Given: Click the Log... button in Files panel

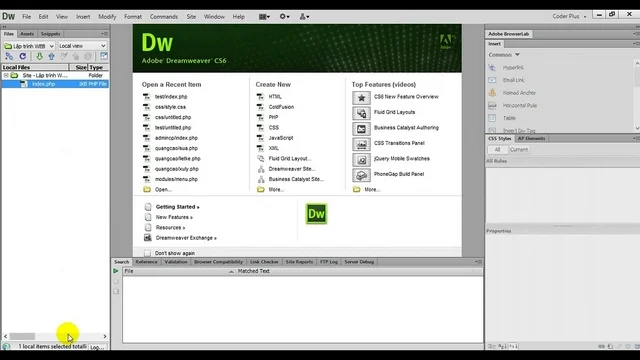Looking at the screenshot, I should tap(97, 347).
